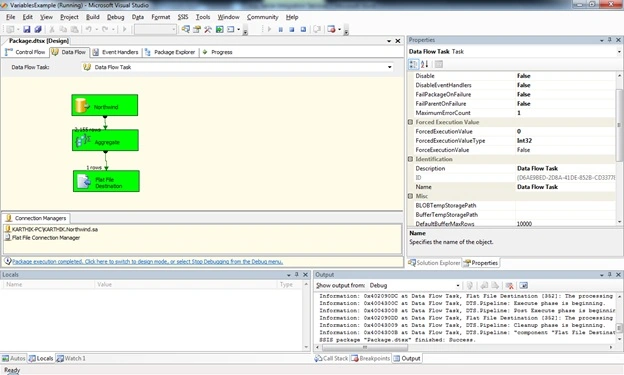Click the Restart debugging icon

point(303,29)
